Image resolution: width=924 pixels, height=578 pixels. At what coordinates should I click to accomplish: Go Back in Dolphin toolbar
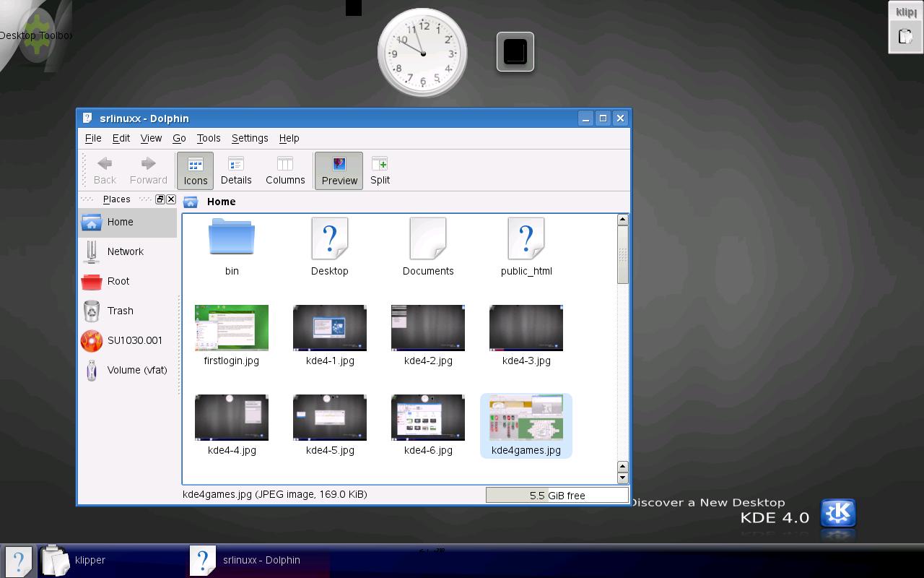coord(105,171)
